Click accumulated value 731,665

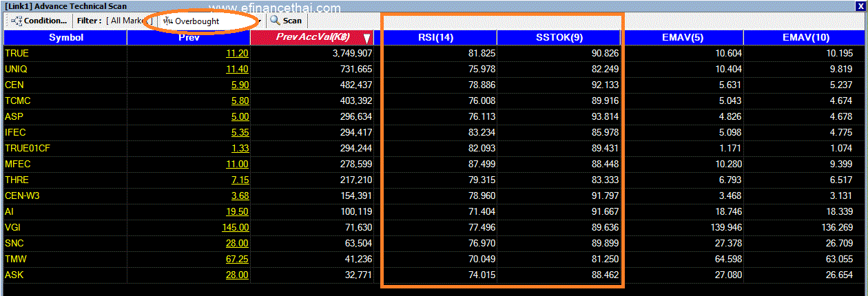355,69
